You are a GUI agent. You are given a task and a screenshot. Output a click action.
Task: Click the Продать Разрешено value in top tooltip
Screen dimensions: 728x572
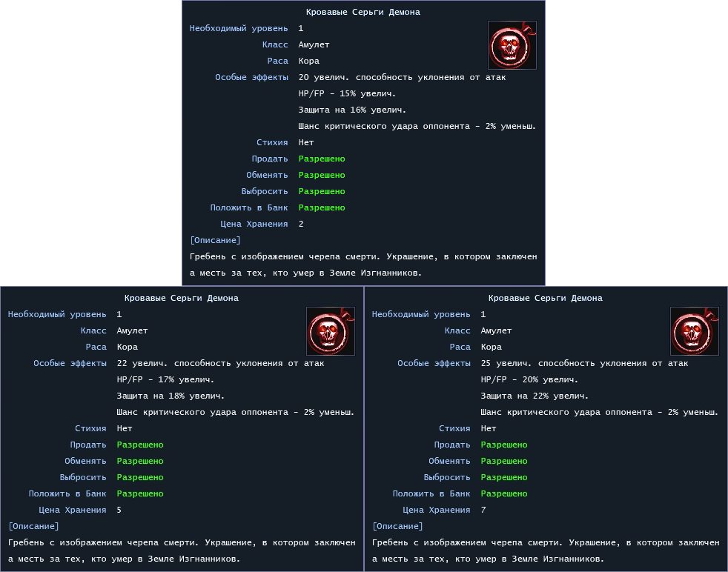pyautogui.click(x=322, y=159)
